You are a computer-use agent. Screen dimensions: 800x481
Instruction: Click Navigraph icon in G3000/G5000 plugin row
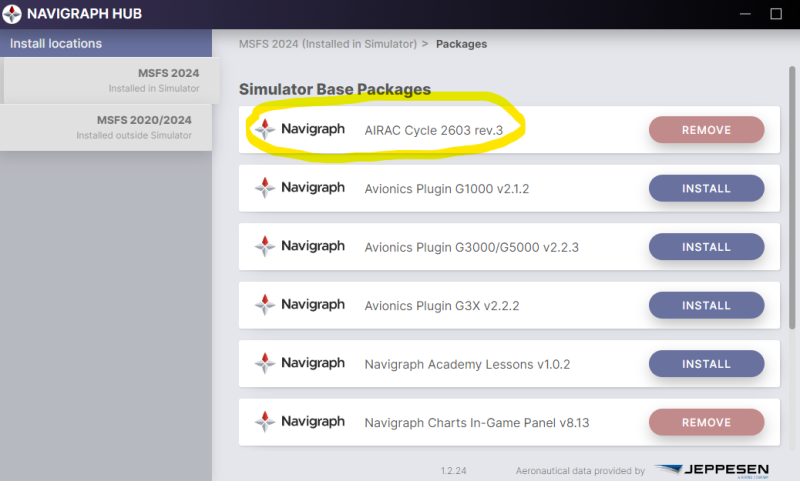[265, 246]
